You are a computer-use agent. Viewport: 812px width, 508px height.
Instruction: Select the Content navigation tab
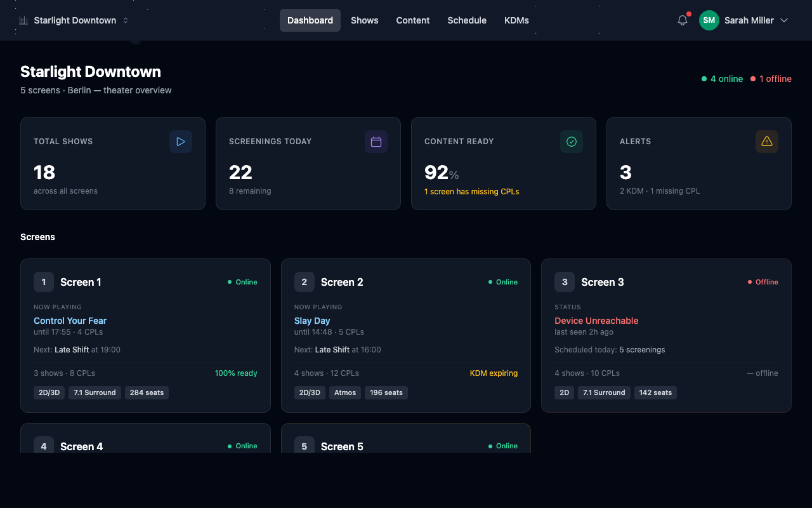pyautogui.click(x=413, y=20)
